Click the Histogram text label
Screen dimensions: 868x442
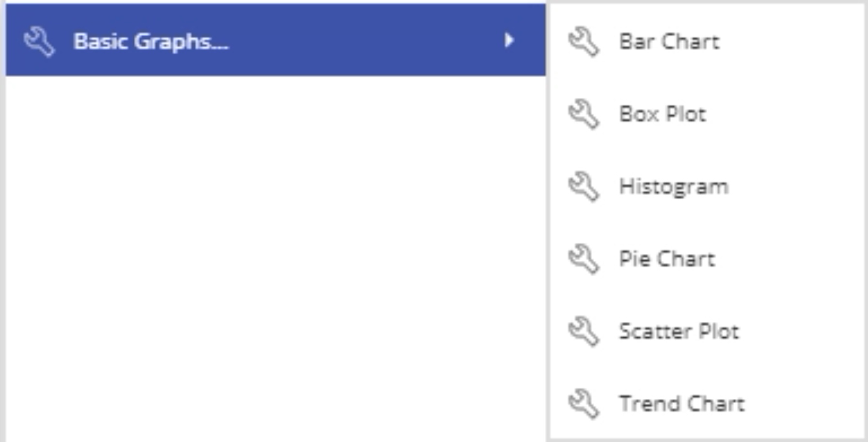(674, 187)
